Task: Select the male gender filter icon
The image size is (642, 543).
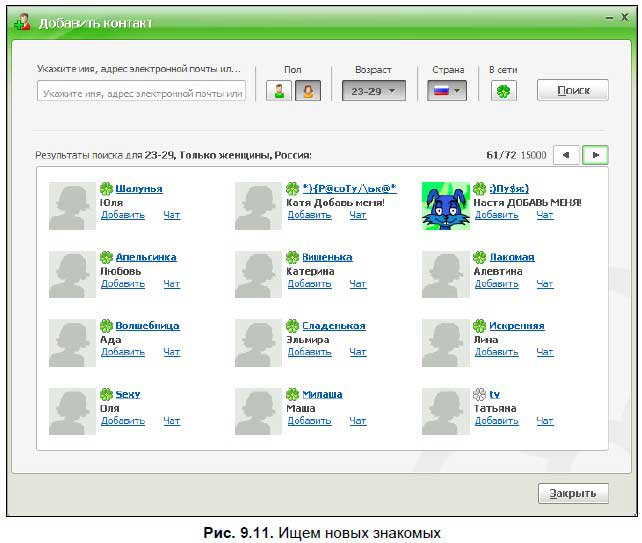Action: click(x=279, y=90)
